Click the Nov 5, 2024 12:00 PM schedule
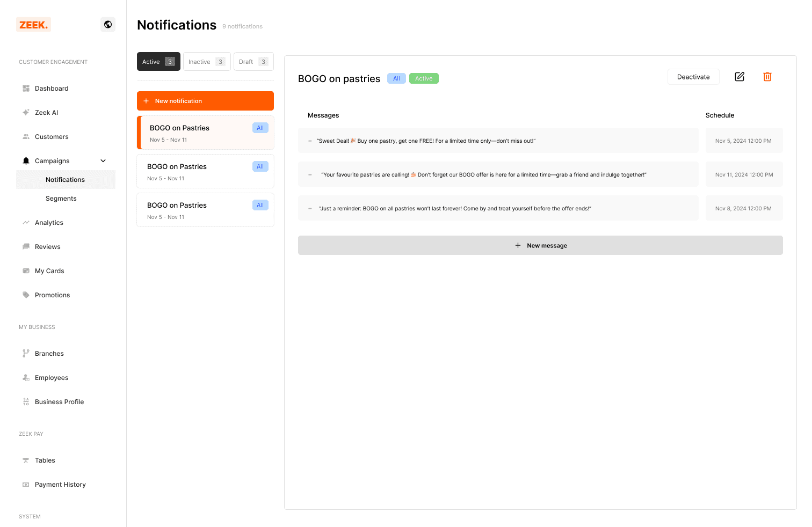Image resolution: width=812 pixels, height=527 pixels. (744, 141)
